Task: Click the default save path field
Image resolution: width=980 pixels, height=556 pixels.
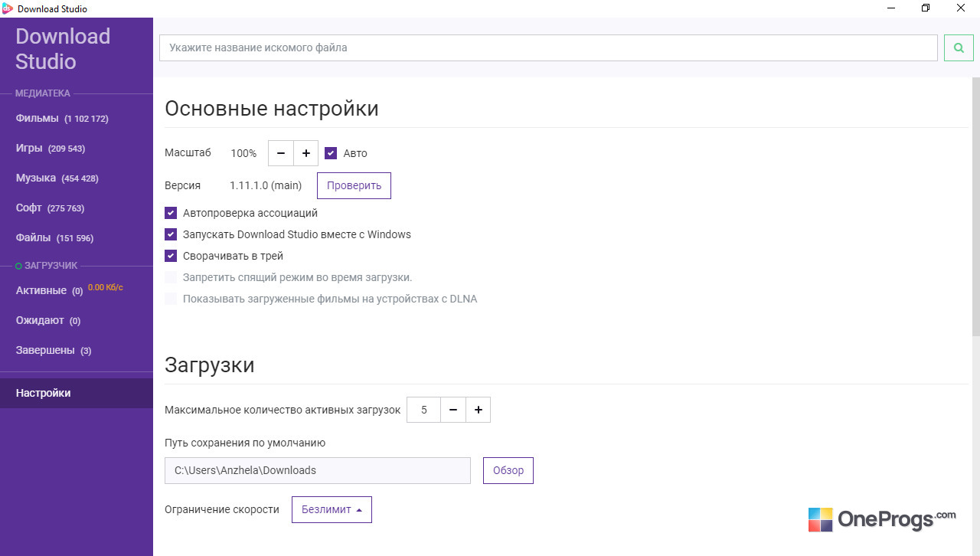Action: coord(318,470)
